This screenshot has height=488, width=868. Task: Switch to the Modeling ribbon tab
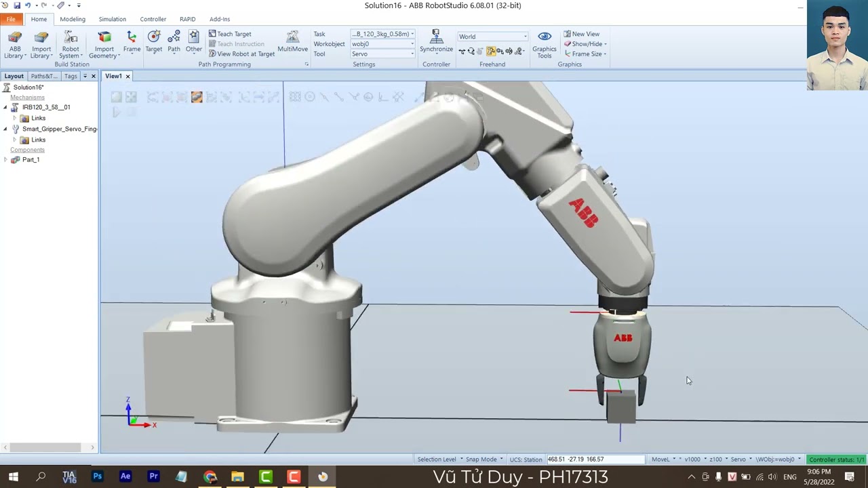coord(73,19)
